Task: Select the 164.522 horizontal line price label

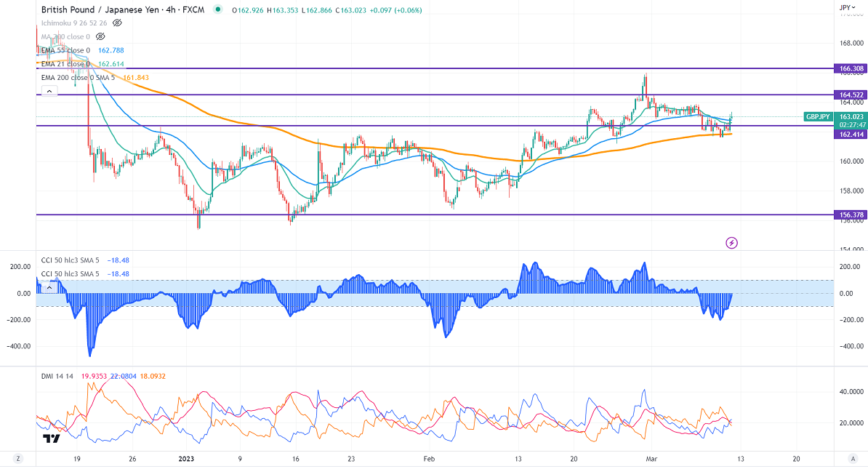Action: [851, 95]
